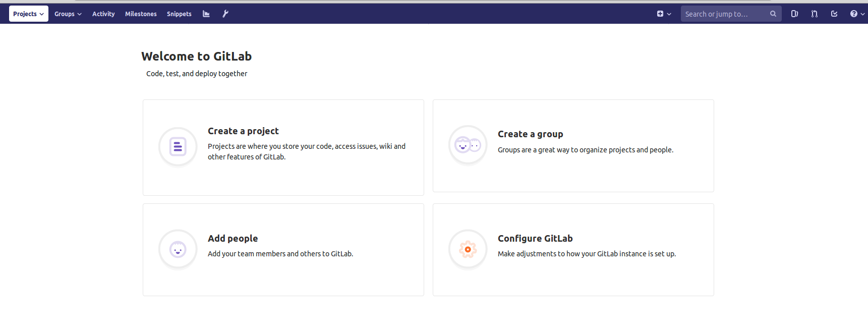Click 'Add your team members and others' text
The height and width of the screenshot is (332, 868).
tap(280, 254)
